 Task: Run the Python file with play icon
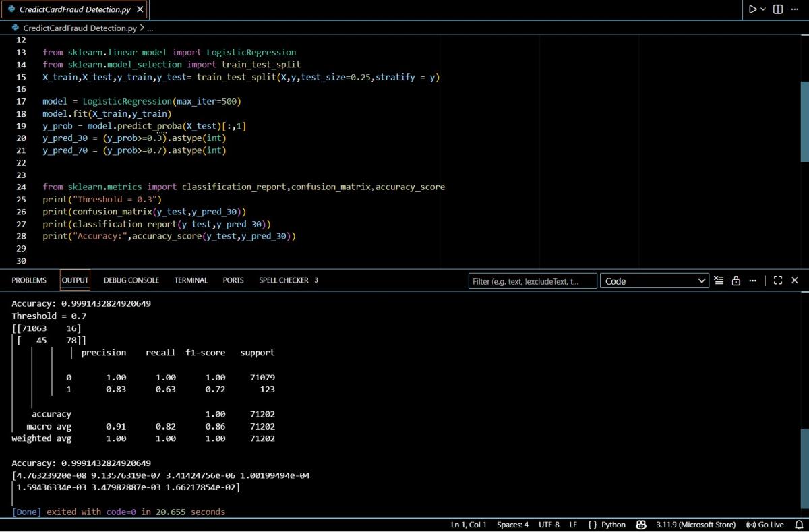(x=752, y=9)
